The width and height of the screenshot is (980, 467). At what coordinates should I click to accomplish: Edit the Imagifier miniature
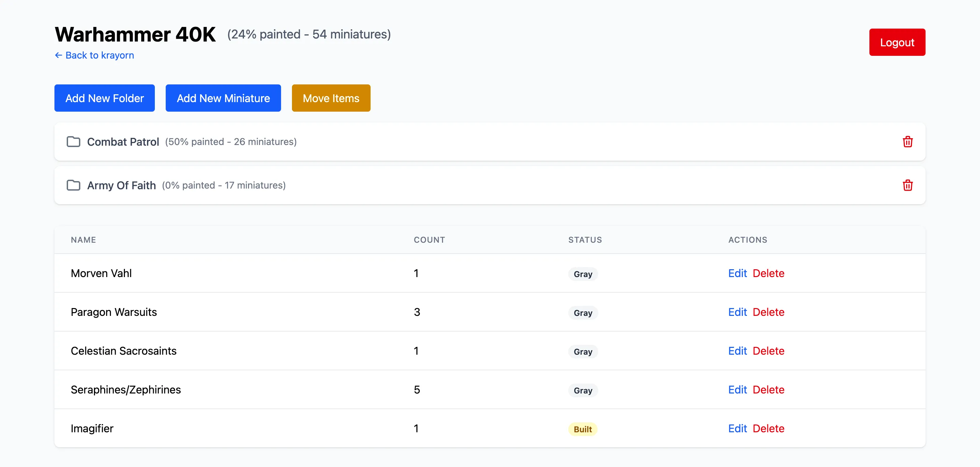click(737, 429)
